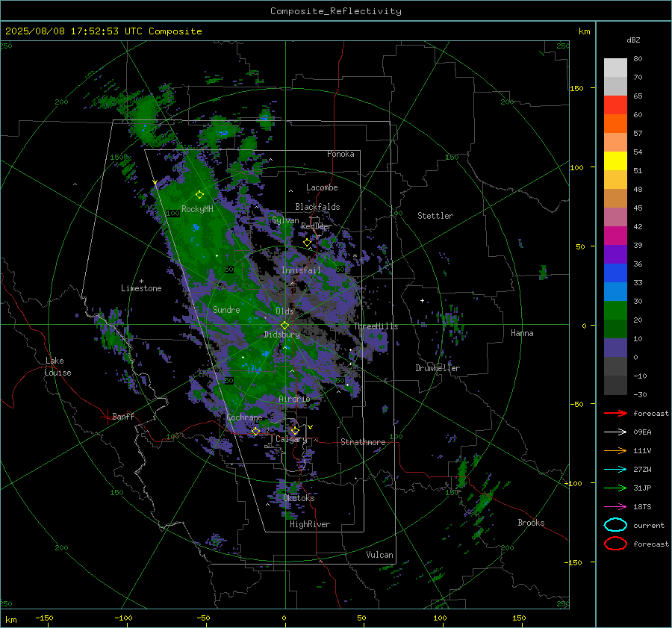Click the magenta 39–42 dBZ swatch
The height and width of the screenshot is (628, 672).
tap(615, 236)
